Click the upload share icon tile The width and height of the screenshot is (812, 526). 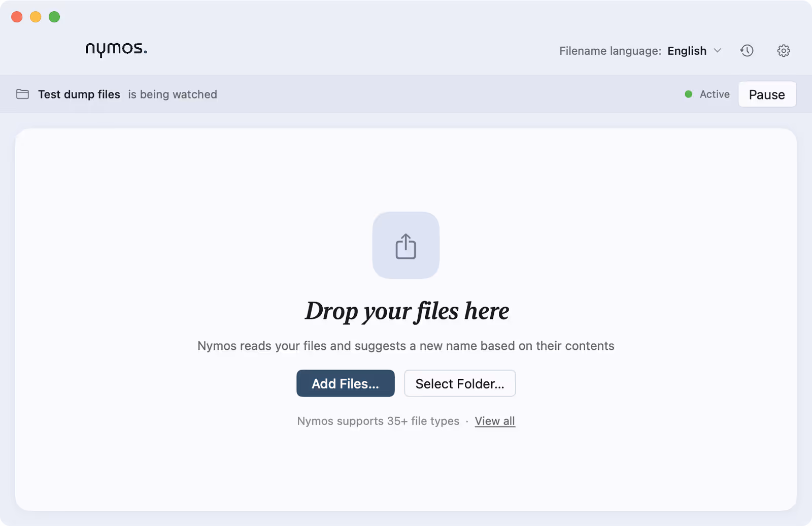click(x=406, y=245)
